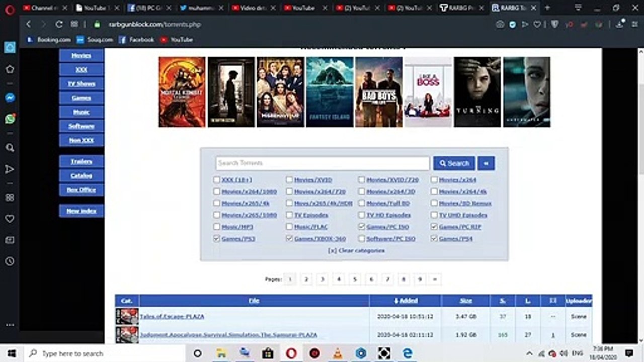Screen dimensions: 644x362
Task: Add page to bookmarks heart in address bar
Action: pos(537,24)
